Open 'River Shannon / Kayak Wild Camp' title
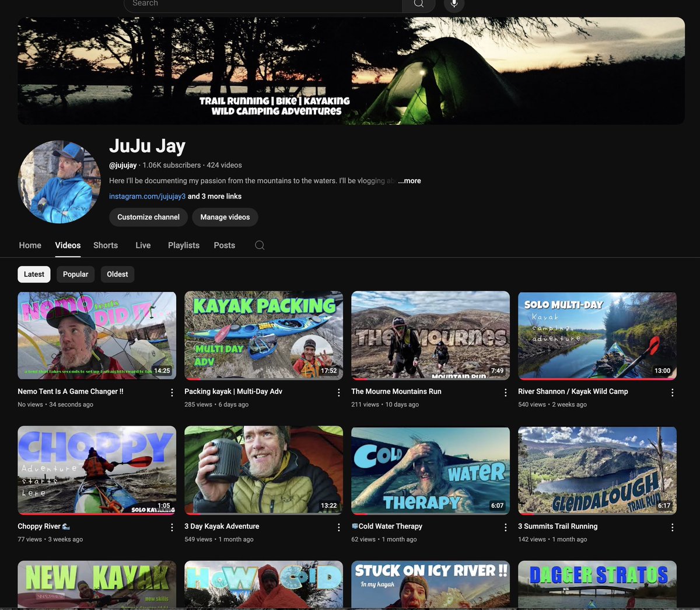 (573, 392)
